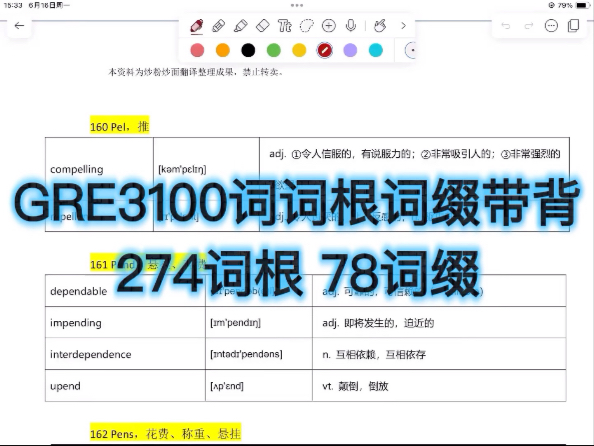This screenshot has width=594, height=446.
Task: Tap the definition 'adj. 即将发生的，迫近的'
Action: [378, 323]
